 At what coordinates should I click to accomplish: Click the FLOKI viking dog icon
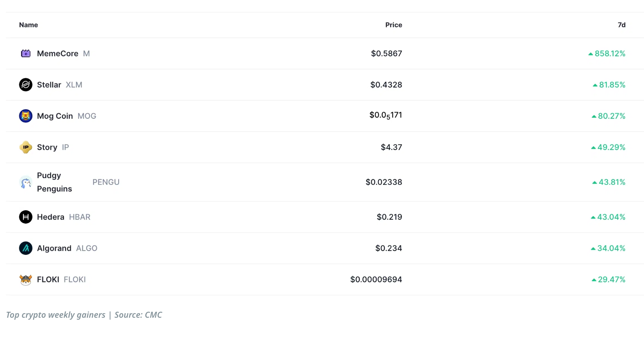coord(26,280)
